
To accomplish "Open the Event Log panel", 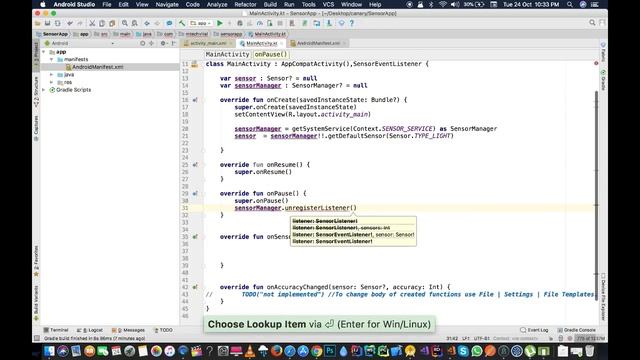I will click(534, 330).
